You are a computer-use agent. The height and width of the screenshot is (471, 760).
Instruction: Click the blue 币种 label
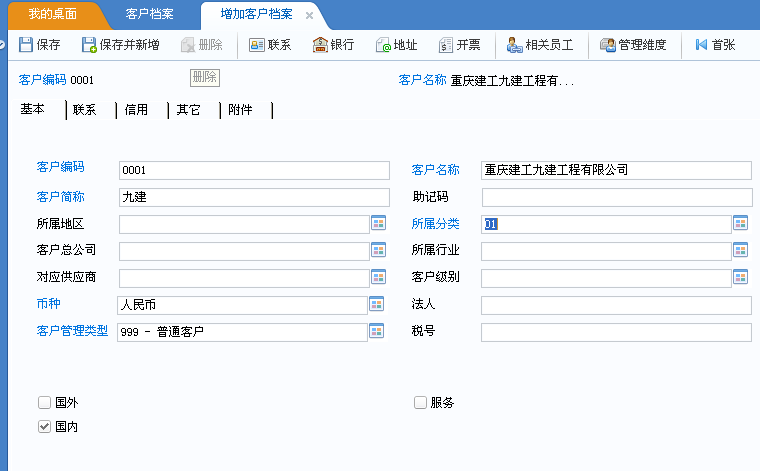[x=48, y=304]
